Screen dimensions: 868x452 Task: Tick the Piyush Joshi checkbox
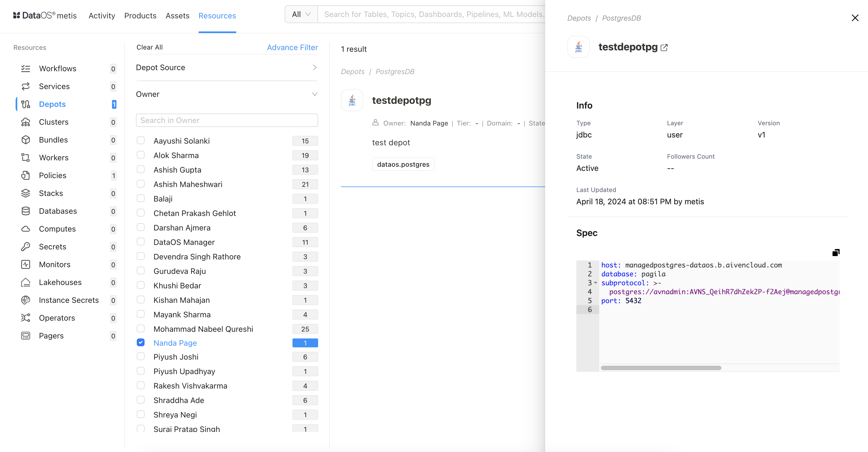click(x=141, y=357)
